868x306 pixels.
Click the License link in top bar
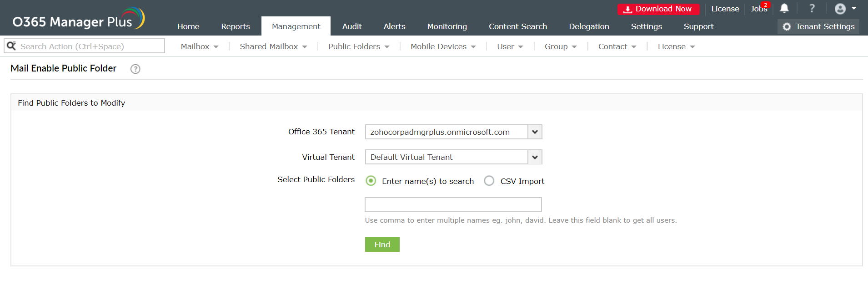725,9
